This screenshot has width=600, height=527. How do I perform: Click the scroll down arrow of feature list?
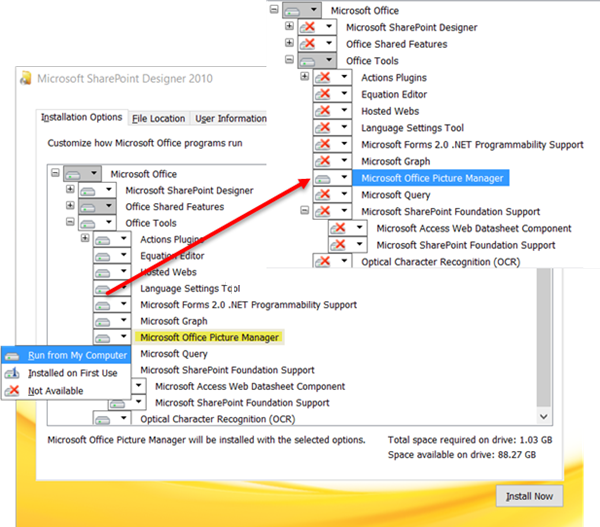click(544, 416)
